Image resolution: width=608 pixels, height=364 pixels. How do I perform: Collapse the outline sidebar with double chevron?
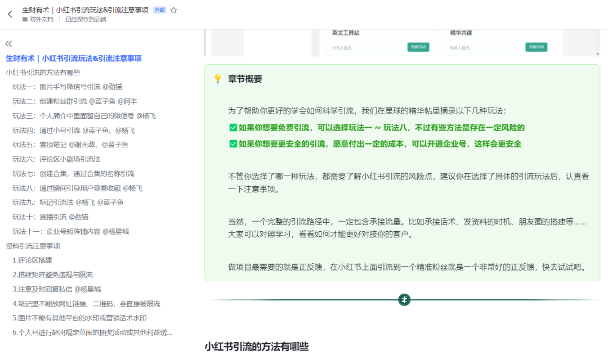tap(8, 44)
